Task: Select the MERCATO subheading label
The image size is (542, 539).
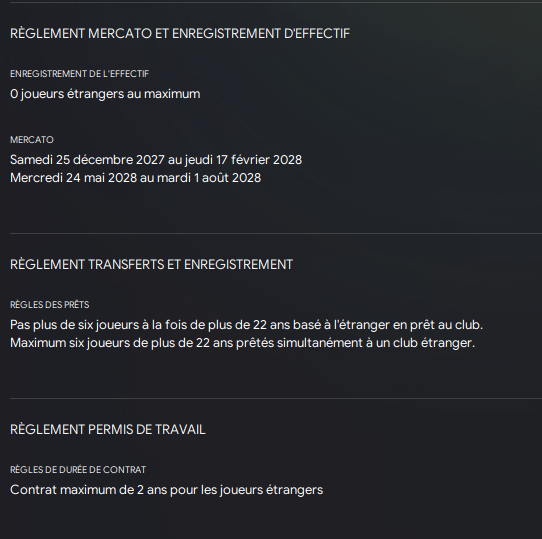Action: (x=32, y=140)
